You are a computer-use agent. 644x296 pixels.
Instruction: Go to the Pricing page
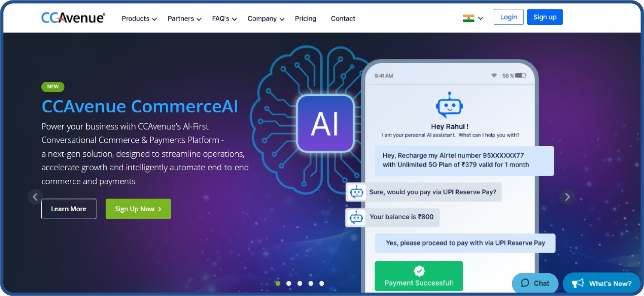[306, 18]
